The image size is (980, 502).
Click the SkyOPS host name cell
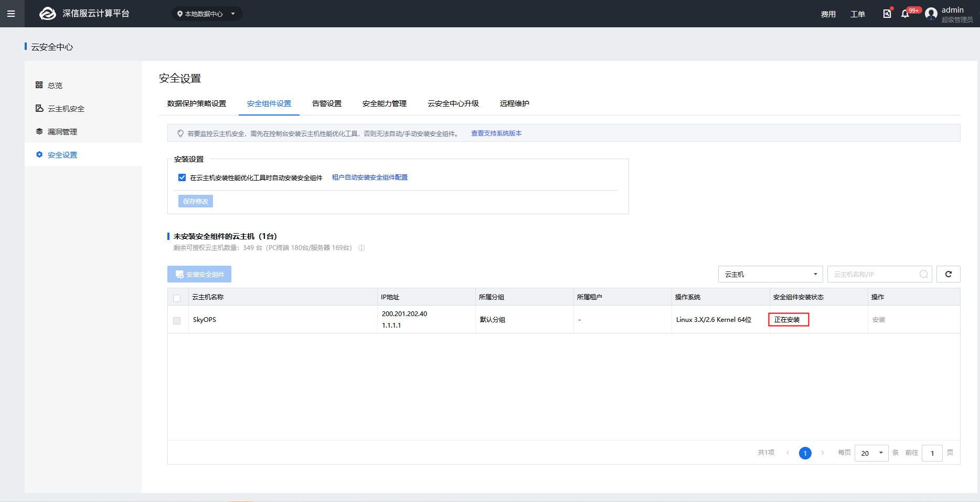coord(205,319)
